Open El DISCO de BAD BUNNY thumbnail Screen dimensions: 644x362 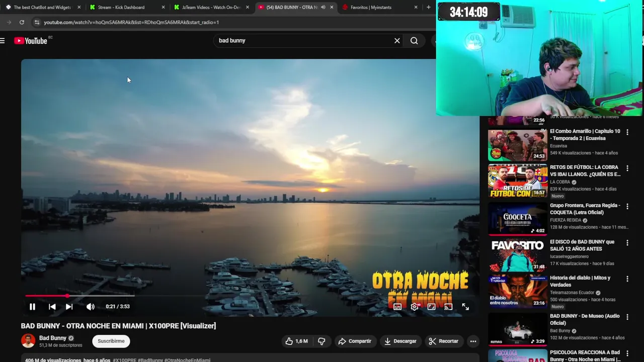click(517, 255)
